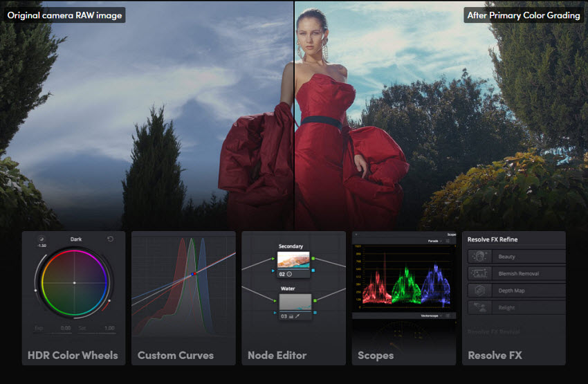
Task: Click the green channel of the parade waveform
Action: tap(407, 285)
